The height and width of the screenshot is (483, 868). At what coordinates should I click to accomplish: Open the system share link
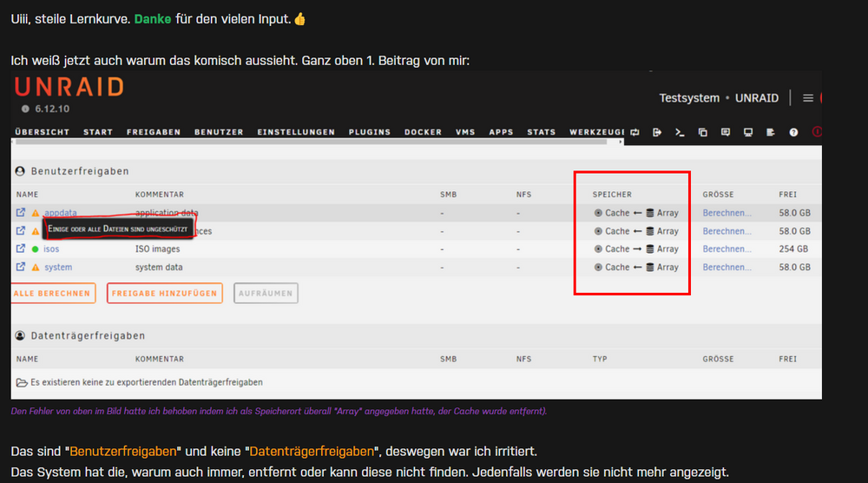coord(58,267)
